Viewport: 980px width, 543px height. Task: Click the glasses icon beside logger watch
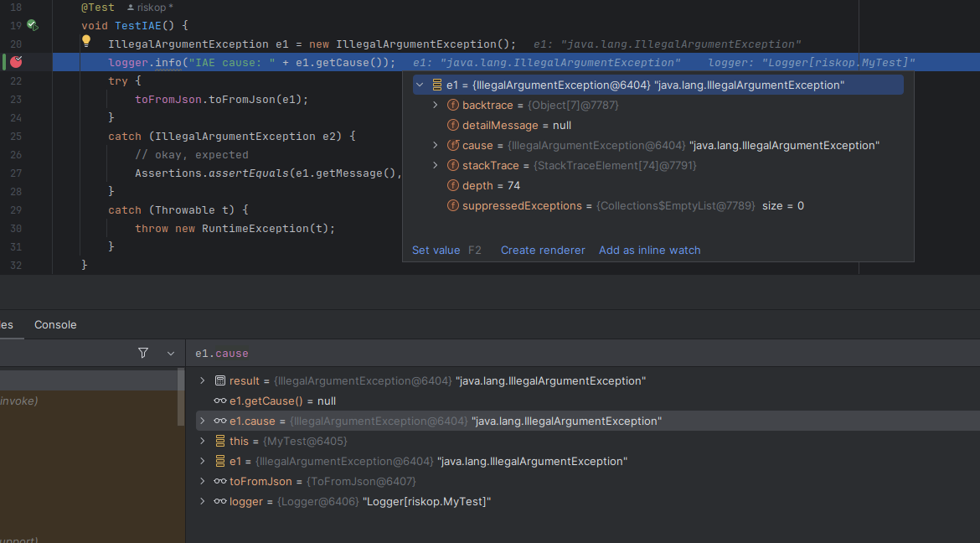(x=220, y=501)
